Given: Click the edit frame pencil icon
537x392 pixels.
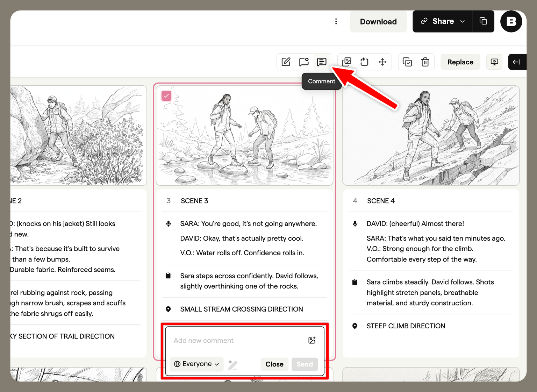Looking at the screenshot, I should click(x=286, y=62).
